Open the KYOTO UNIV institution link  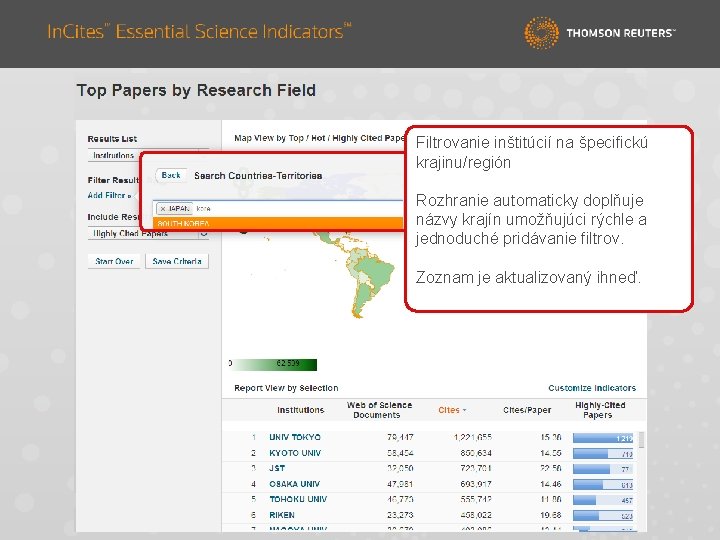295,453
